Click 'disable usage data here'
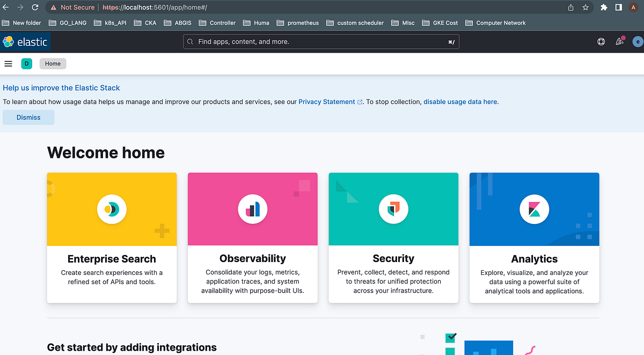 (x=460, y=102)
